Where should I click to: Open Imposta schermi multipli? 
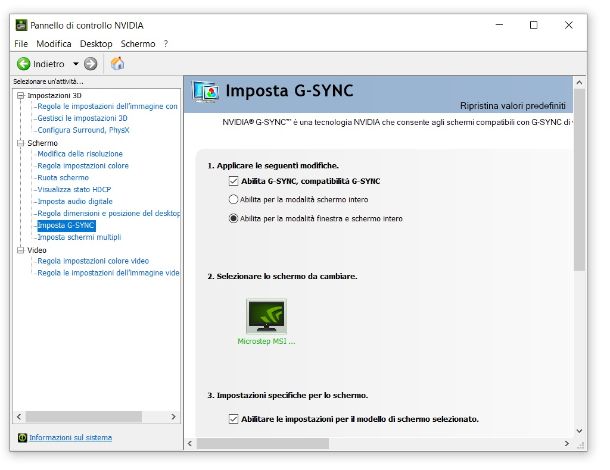point(79,237)
